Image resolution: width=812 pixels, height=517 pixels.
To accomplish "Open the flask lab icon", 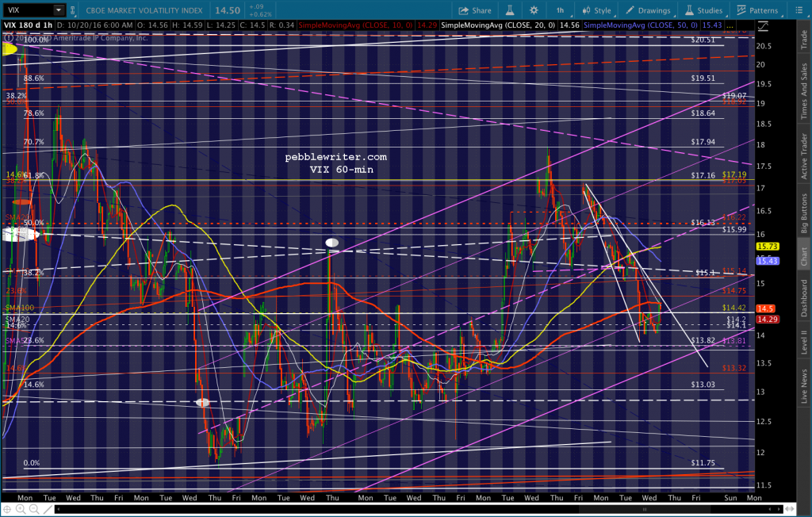I will pos(510,10).
